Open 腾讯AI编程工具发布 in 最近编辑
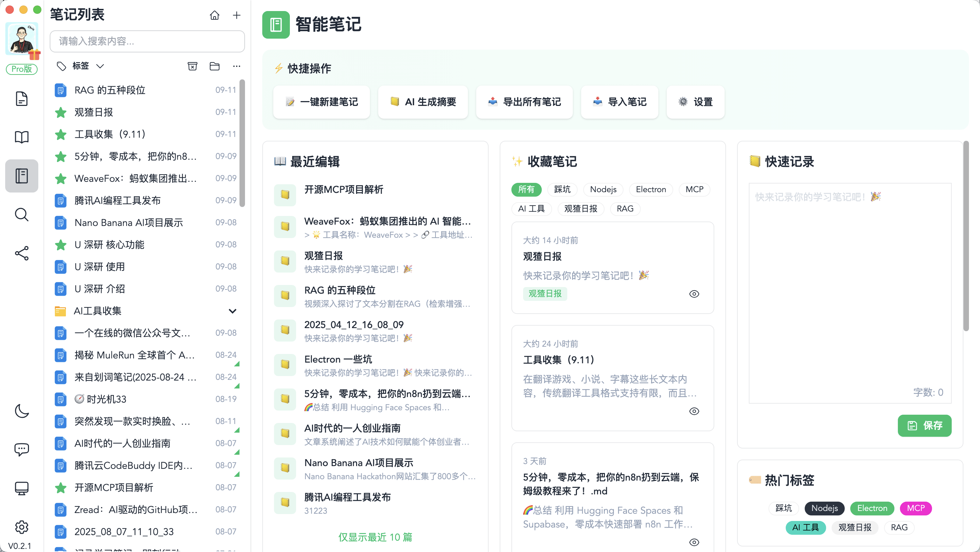This screenshot has width=980, height=552. 375,504
